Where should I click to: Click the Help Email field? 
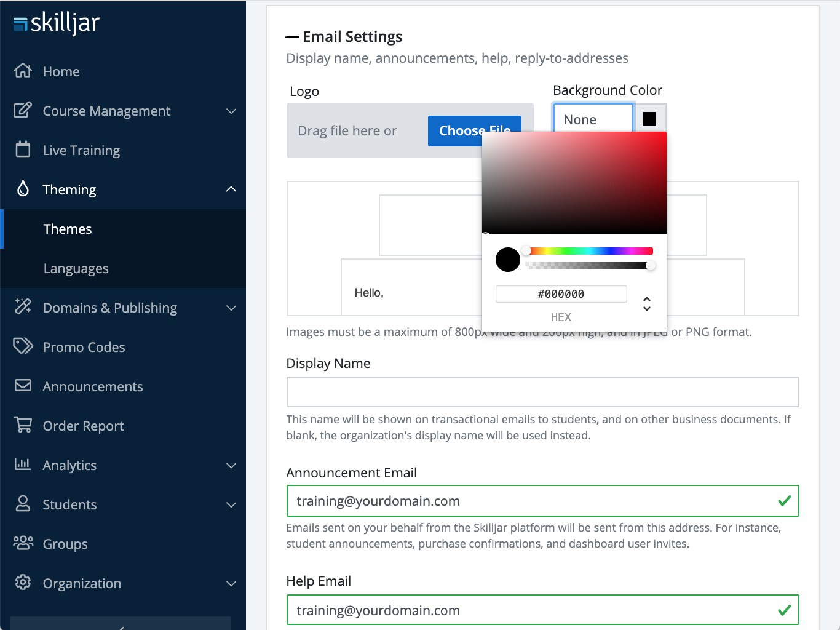pos(542,610)
